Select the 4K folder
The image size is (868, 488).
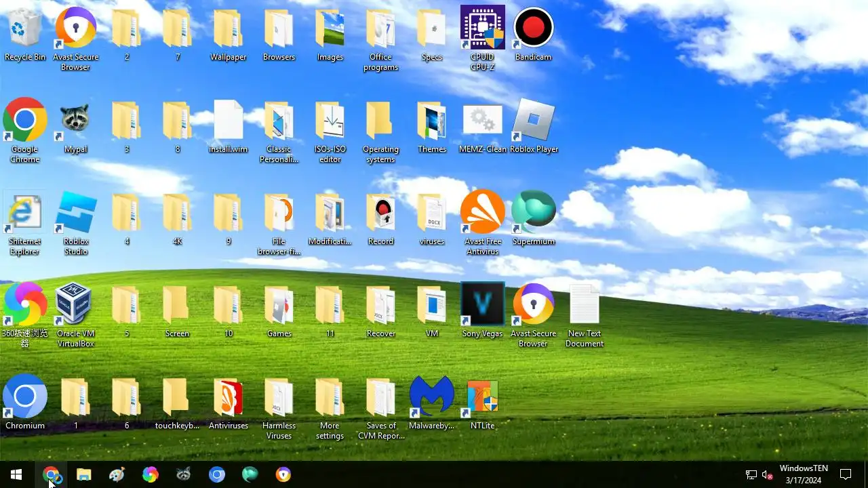coord(178,219)
